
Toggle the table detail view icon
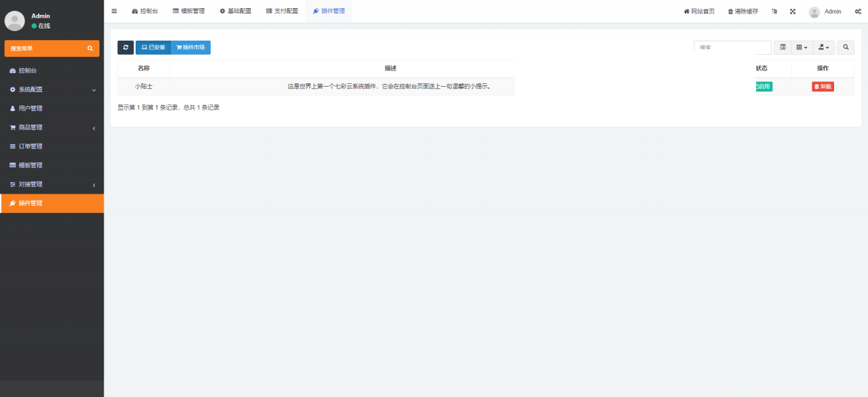782,47
